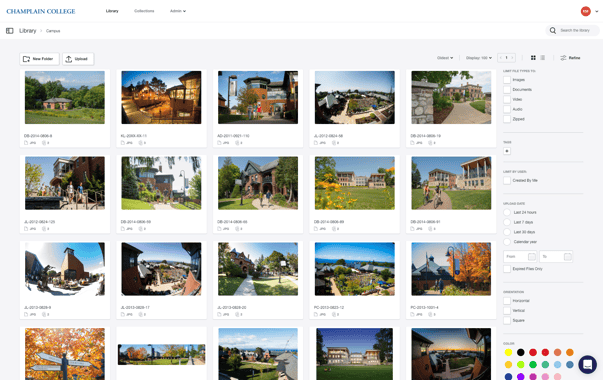The height and width of the screenshot is (380, 603).
Task: Click file name JL-2013-0828-20
Action: click(232, 308)
